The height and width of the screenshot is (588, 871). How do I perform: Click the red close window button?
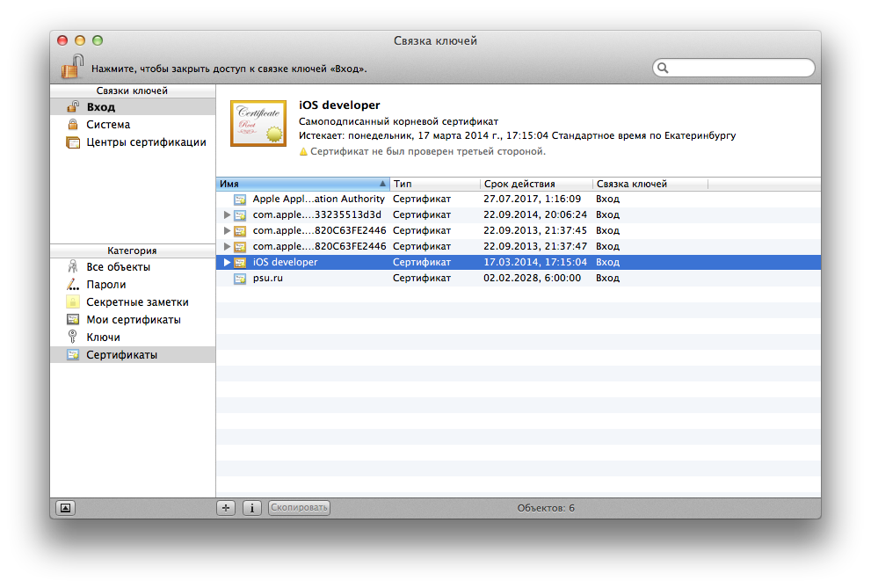[62, 40]
